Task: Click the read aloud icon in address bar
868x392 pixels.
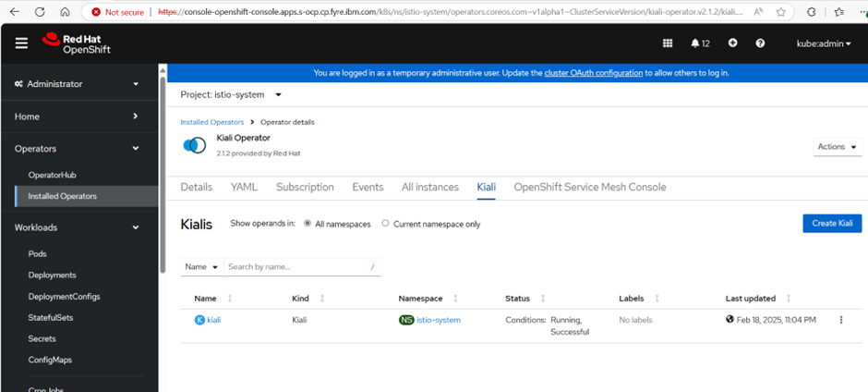Action: point(757,12)
